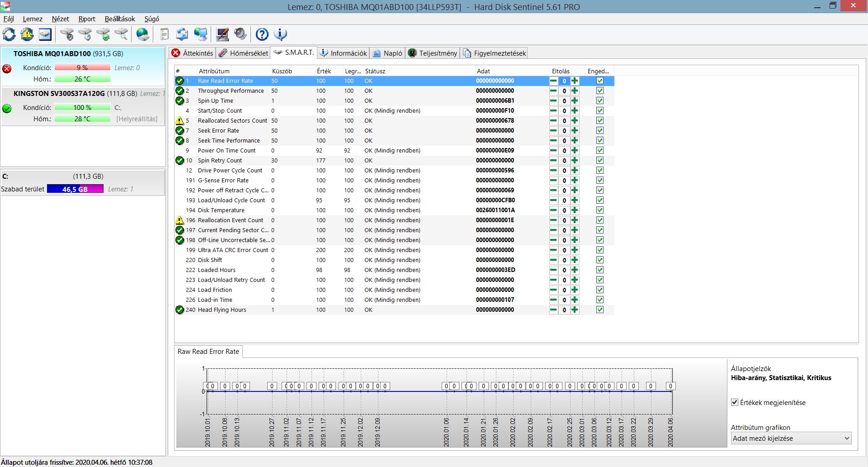Switch to the Napló tab
The image size is (868, 467).
coord(387,53)
